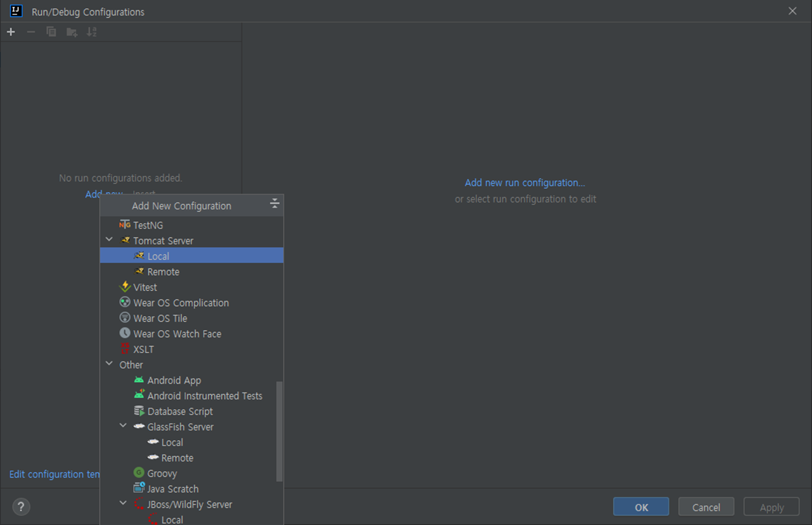Click the XSLT icon
Image resolution: width=812 pixels, height=525 pixels.
click(x=125, y=349)
